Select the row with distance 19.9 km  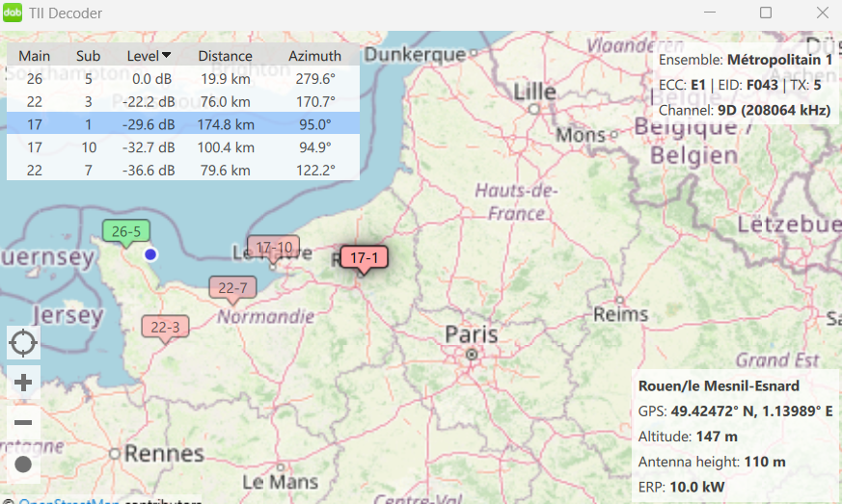click(x=183, y=79)
